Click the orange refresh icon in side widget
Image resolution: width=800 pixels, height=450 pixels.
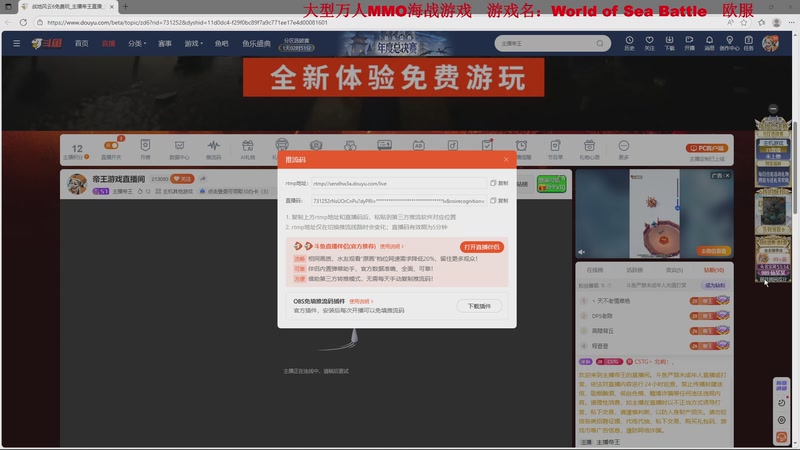coord(781,437)
